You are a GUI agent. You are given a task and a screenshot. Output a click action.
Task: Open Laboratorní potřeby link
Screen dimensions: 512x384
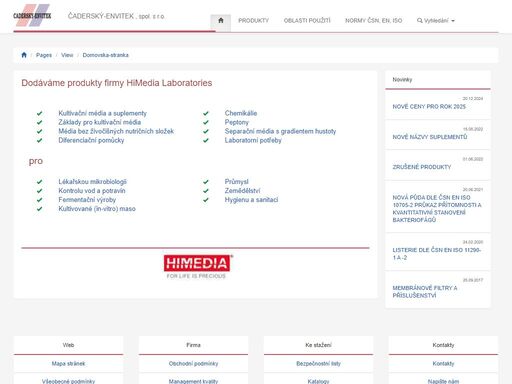[x=253, y=140]
